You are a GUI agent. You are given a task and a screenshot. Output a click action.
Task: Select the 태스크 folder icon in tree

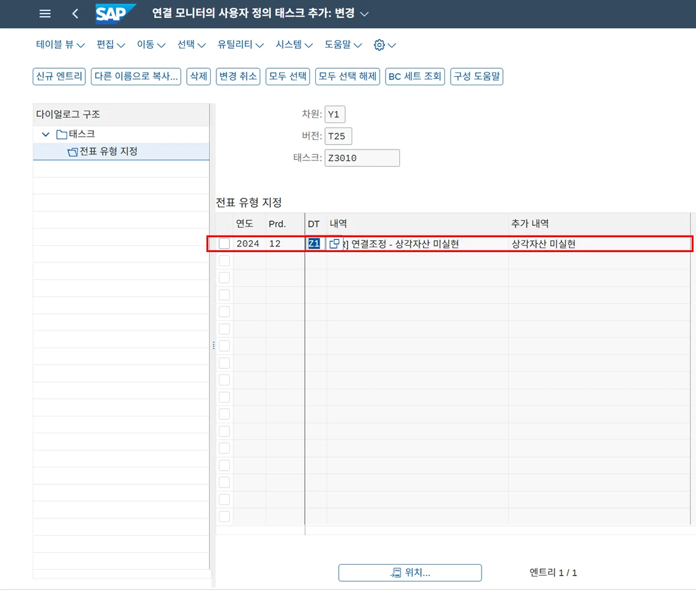pyautogui.click(x=61, y=135)
